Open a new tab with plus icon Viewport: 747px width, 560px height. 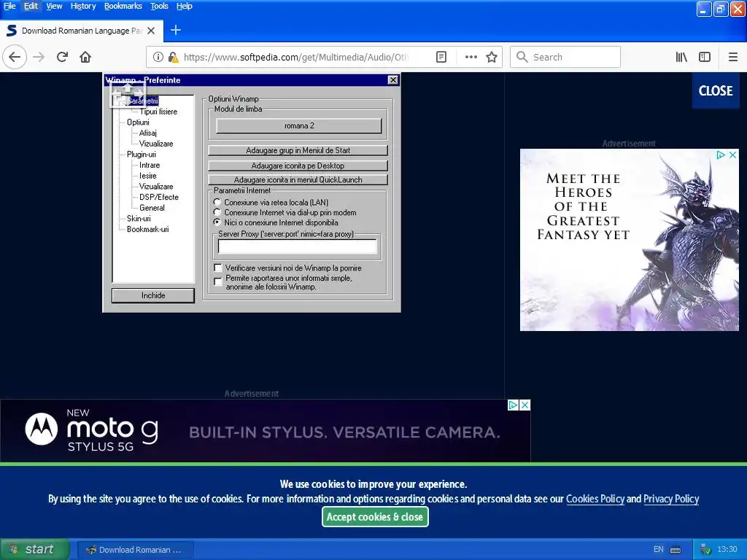click(176, 31)
